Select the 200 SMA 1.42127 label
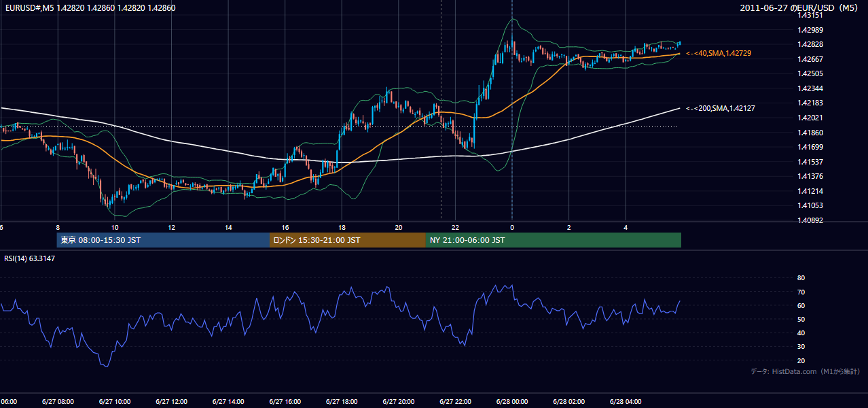The image size is (868, 408). (721, 108)
